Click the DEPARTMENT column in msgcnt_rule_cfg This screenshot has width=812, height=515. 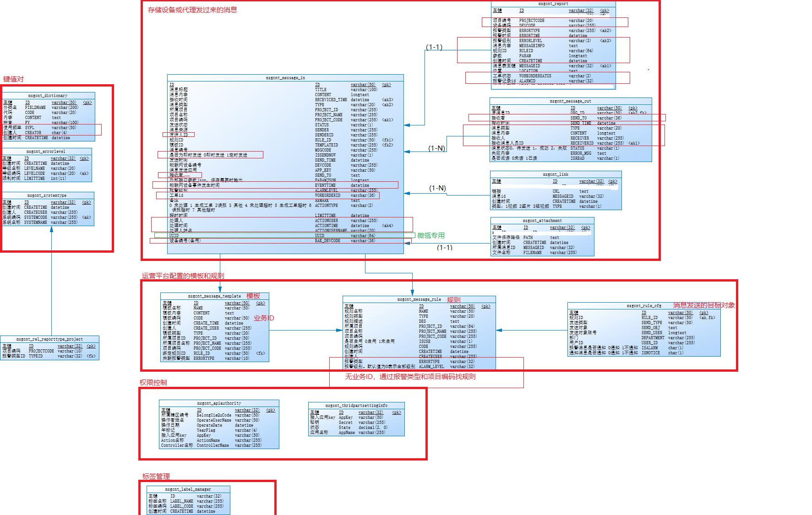pyautogui.click(x=653, y=338)
